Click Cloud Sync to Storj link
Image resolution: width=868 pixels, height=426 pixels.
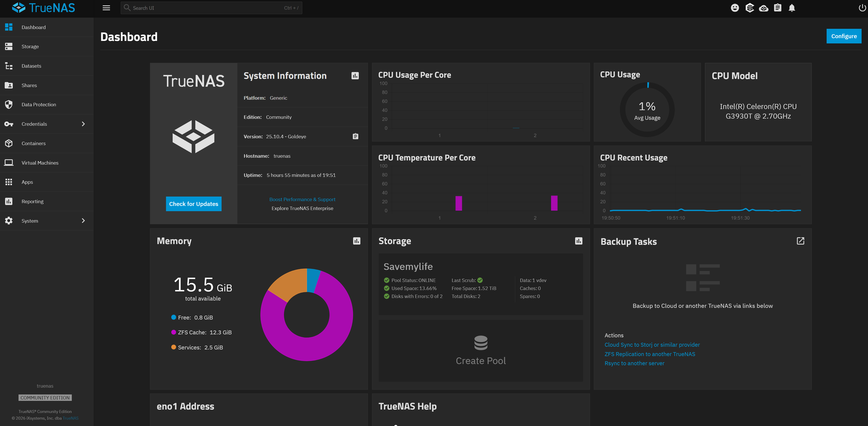point(652,344)
